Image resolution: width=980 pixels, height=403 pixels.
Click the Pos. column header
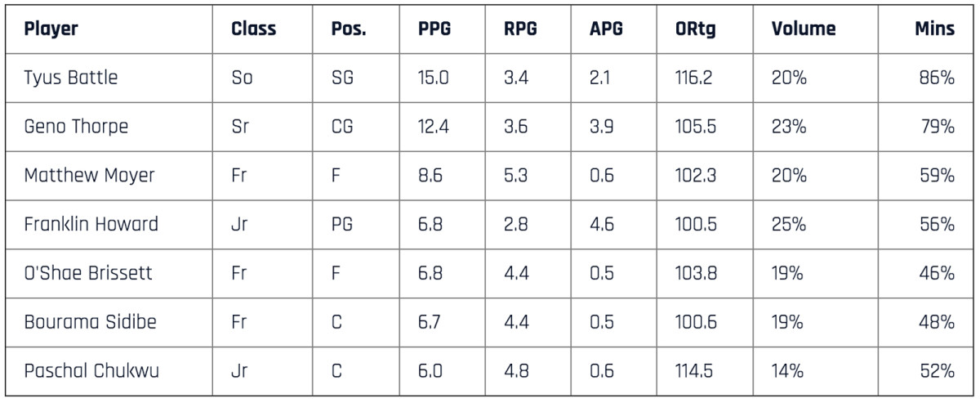[x=349, y=29]
